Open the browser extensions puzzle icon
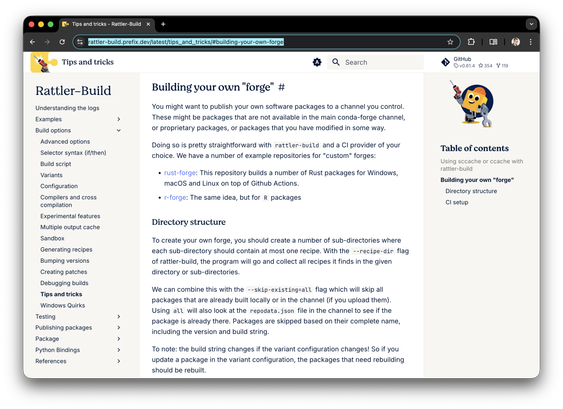The width and height of the screenshot is (563, 409). [471, 42]
